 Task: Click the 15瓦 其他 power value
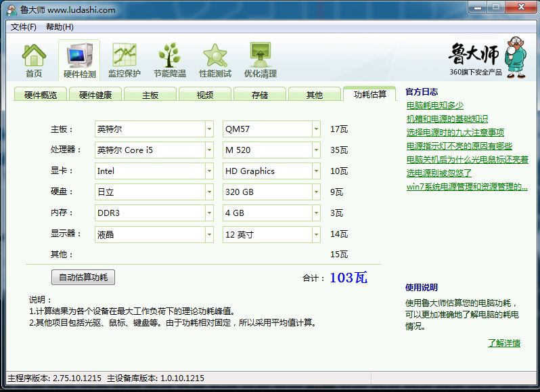339,255
